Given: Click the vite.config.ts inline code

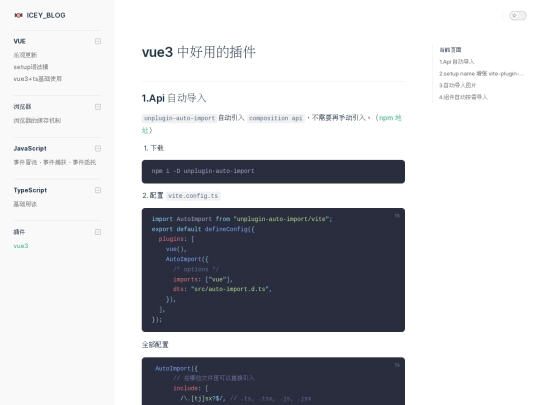Looking at the screenshot, I should click(x=193, y=196).
